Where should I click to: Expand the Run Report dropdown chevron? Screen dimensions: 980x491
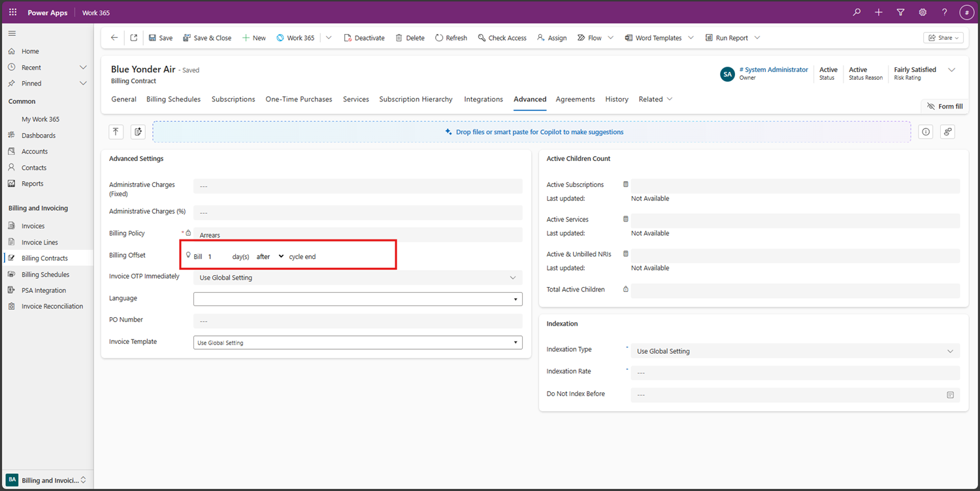[757, 38]
